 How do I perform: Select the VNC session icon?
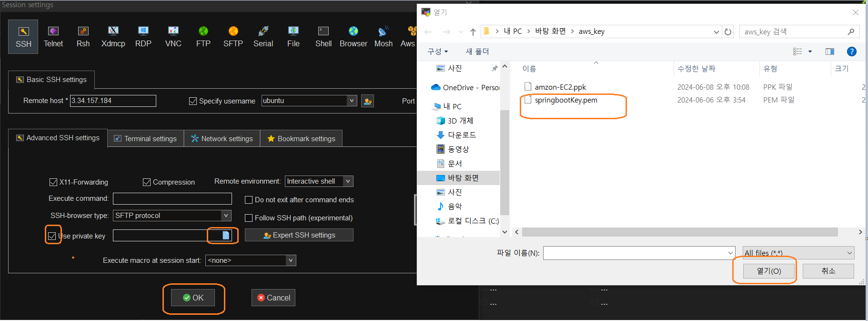point(173,37)
